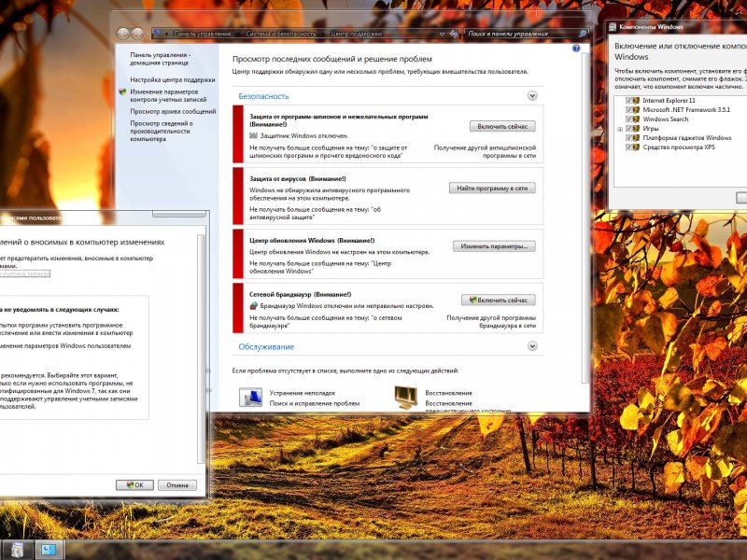Toggle the Internet Explorer 11 checkbox
The height and width of the screenshot is (560, 747).
[628, 101]
